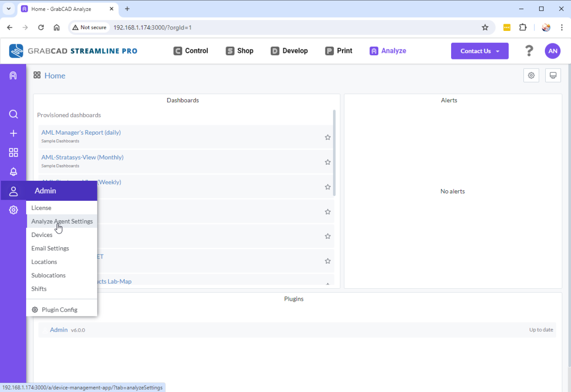
Task: Star the AML-Stratasys-View (Monthly) dashboard
Action: click(327, 162)
